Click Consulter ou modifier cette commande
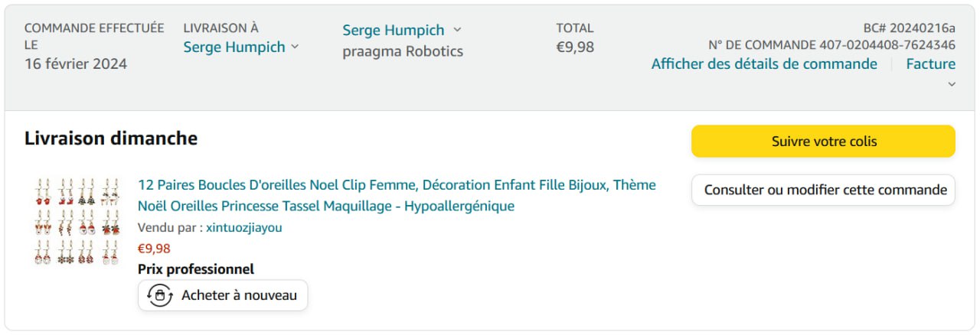Screen dimensions: 980x335 pyautogui.click(x=823, y=190)
